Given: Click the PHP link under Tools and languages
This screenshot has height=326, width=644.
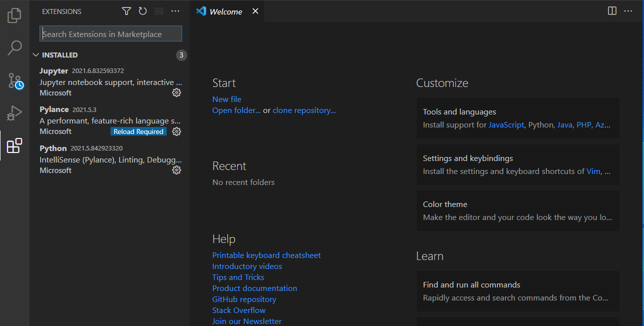Looking at the screenshot, I should 584,125.
